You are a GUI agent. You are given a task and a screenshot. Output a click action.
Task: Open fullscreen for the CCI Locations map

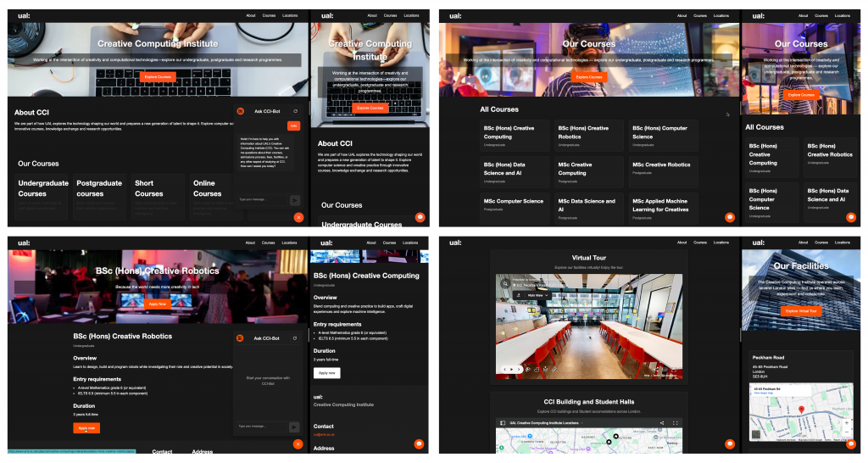click(676, 422)
